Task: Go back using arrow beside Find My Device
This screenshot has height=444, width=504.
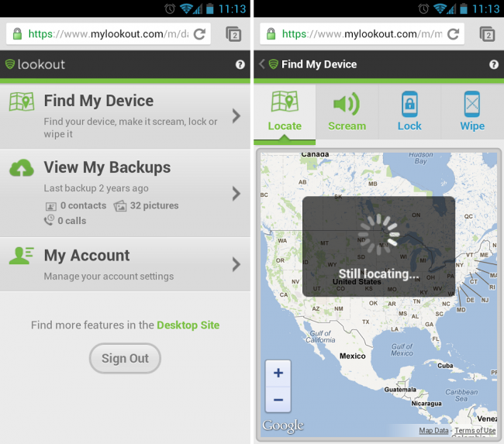Action: tap(262, 64)
